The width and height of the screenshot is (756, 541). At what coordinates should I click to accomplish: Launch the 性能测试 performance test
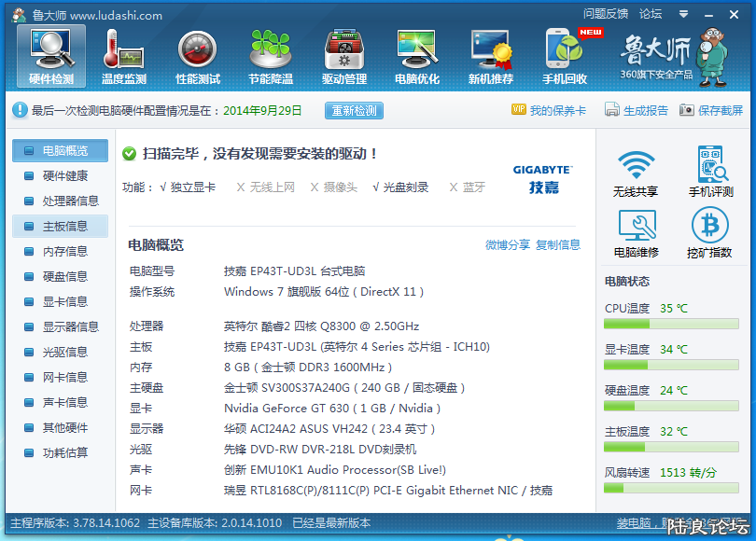coord(196,54)
